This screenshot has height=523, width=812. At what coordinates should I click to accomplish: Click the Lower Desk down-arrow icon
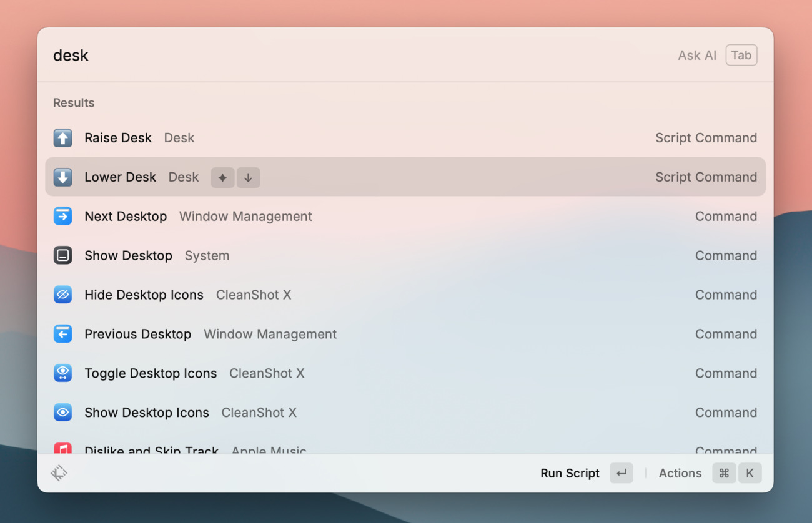(x=62, y=177)
